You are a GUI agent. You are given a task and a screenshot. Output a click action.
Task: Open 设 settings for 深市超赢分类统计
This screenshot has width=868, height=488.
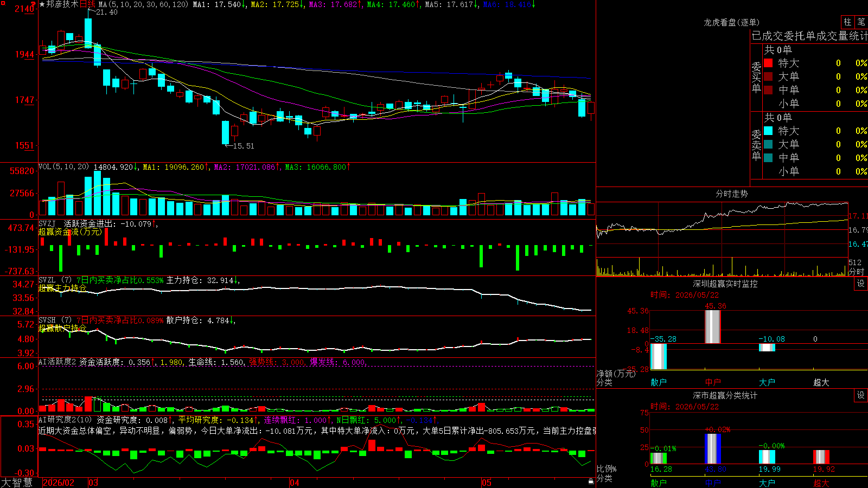coord(861,395)
